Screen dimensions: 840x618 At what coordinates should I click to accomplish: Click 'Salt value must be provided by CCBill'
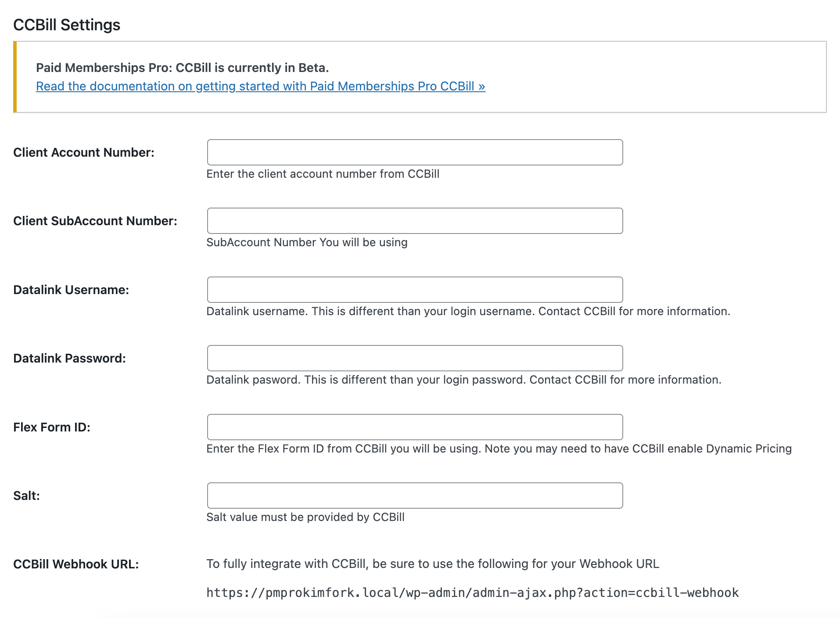tap(305, 517)
